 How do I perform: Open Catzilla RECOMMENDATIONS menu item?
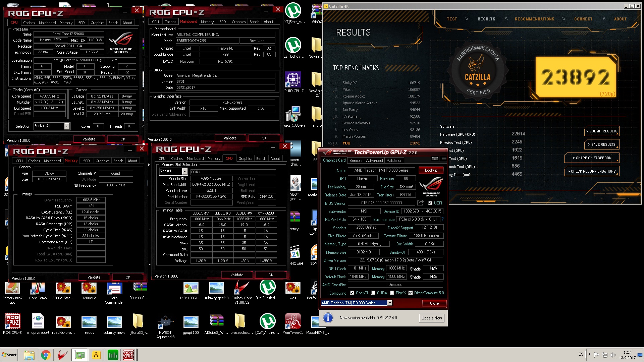point(535,19)
